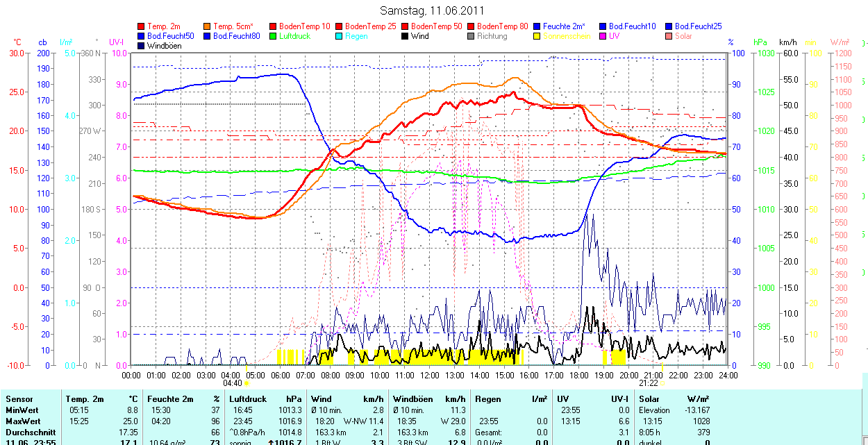The height and width of the screenshot is (445, 868).
Task: Click the magenta UV legend square
Action: point(603,36)
